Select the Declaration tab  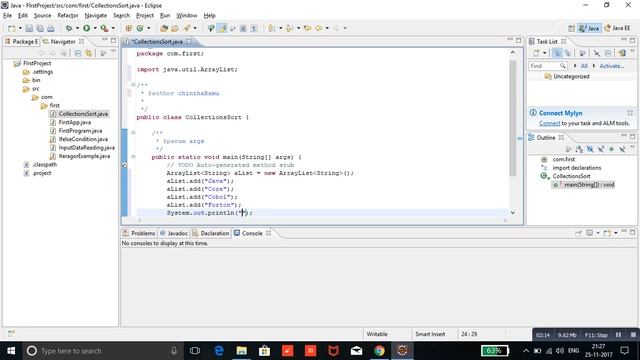tap(211, 233)
